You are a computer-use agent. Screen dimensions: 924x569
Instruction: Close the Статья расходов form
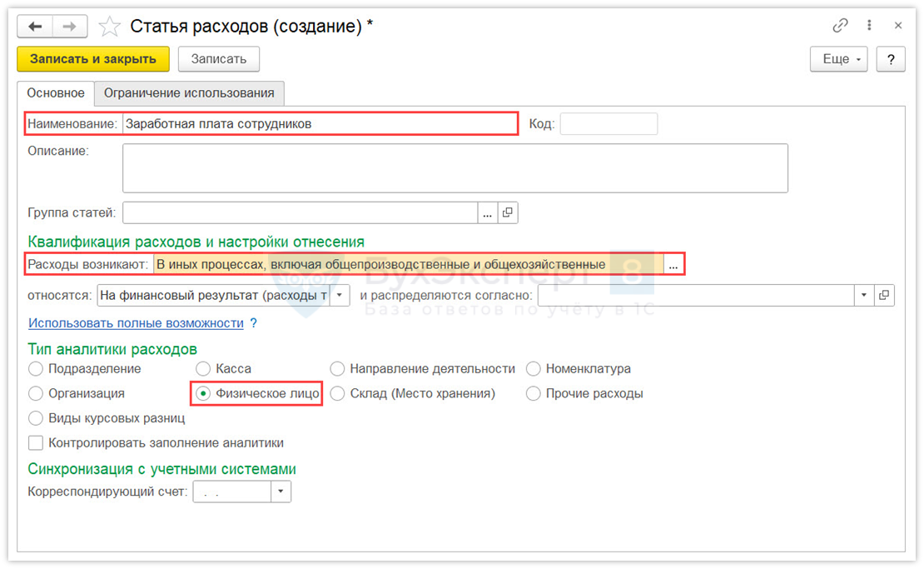point(898,25)
